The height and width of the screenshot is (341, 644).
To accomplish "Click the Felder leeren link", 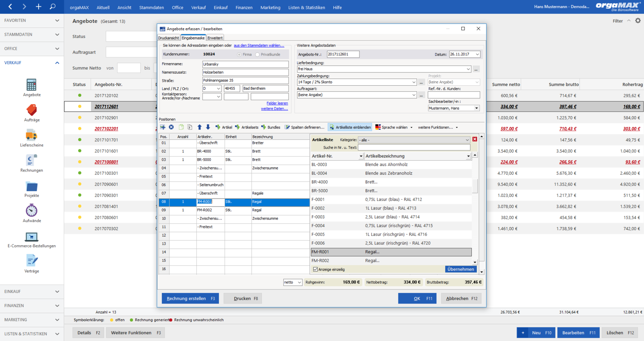I will [x=277, y=103].
